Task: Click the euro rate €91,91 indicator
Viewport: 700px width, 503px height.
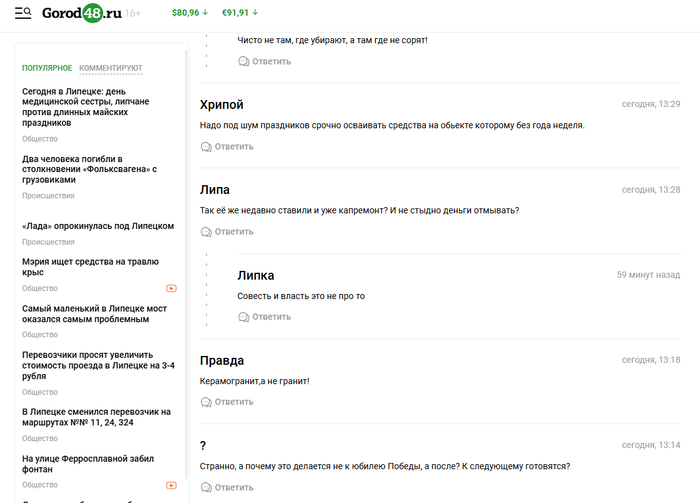Action: point(240,13)
